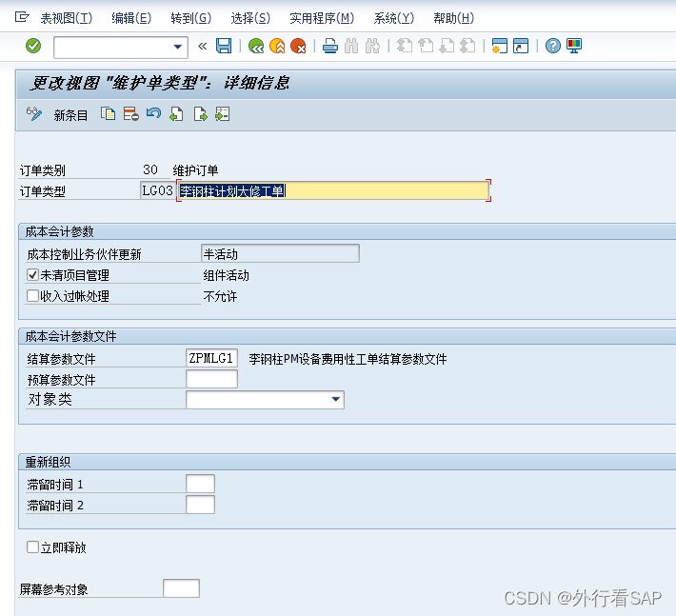Click the 半活动 partner update field

point(280,253)
